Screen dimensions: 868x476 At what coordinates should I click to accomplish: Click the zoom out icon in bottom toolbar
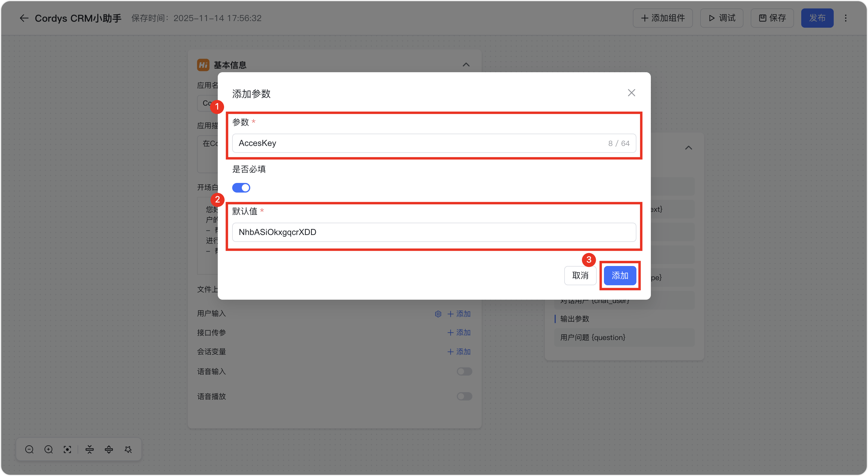[29, 449]
